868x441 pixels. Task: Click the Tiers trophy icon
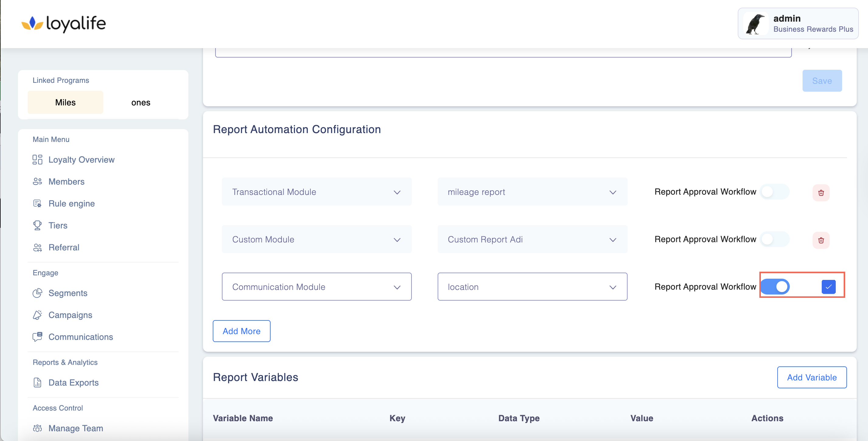[x=37, y=225]
